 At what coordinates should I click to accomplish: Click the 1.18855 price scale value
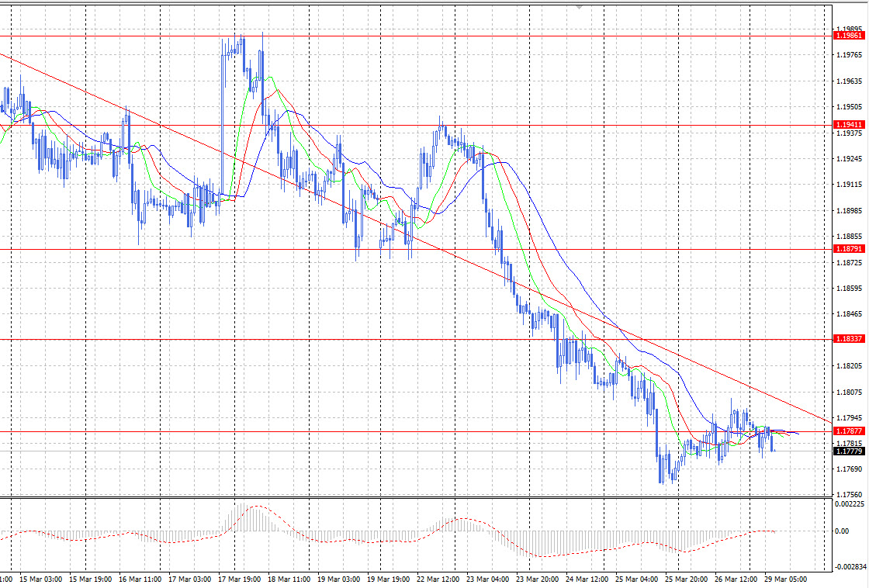point(849,236)
